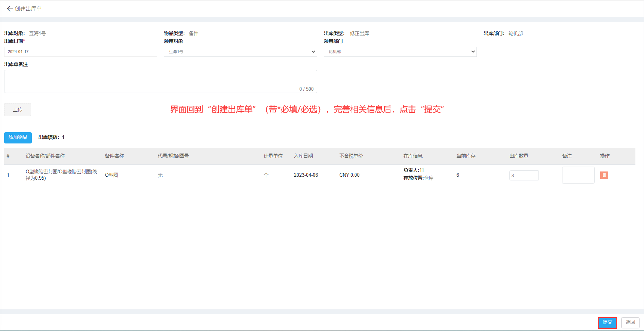The image size is (644, 331).
Task: Click the 备注 box in the O型圈 row
Action: click(578, 175)
